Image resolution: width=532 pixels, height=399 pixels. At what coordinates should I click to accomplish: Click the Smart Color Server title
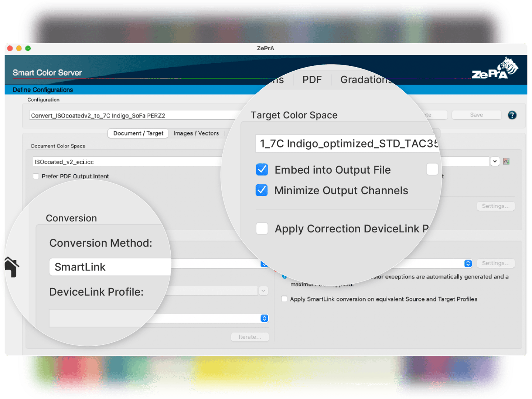pyautogui.click(x=47, y=73)
